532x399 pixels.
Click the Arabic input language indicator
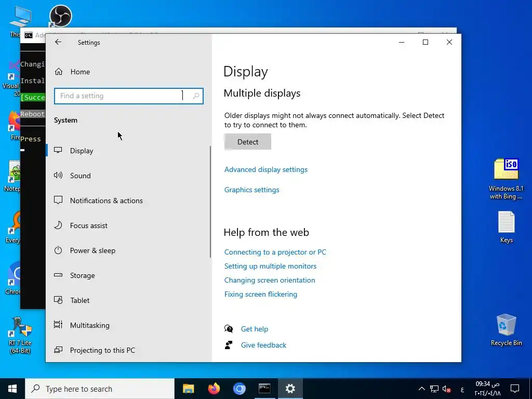[462, 389]
